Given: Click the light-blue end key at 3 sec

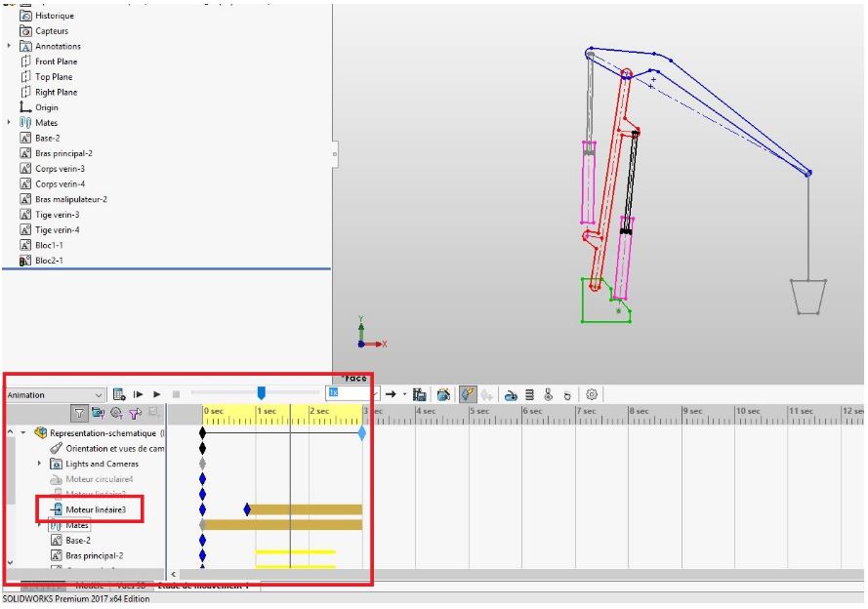Looking at the screenshot, I should tap(362, 432).
